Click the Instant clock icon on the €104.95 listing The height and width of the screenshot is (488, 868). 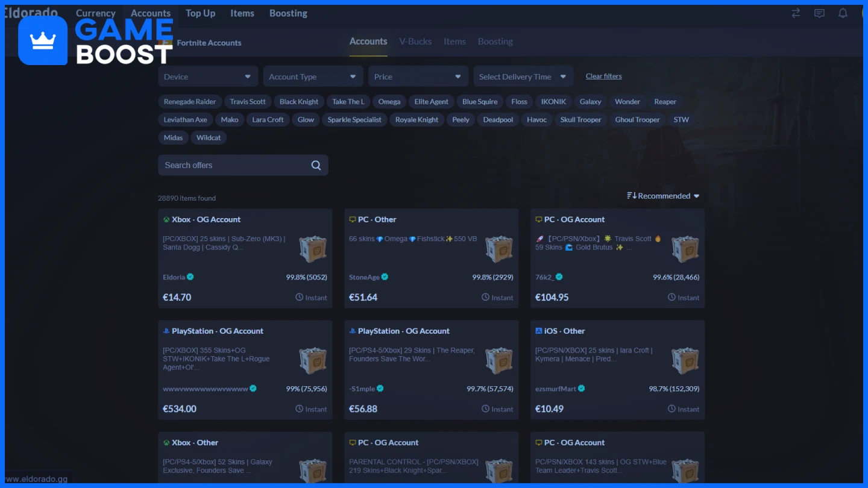coord(671,297)
